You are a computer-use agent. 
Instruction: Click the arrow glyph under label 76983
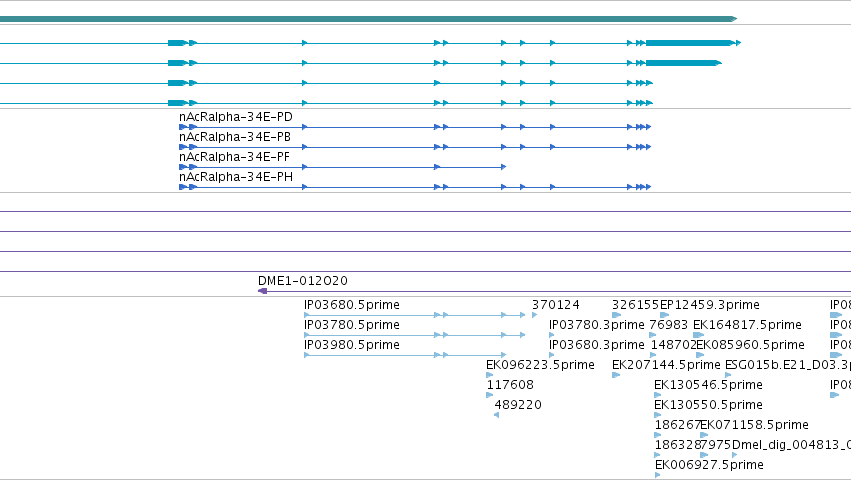[652, 335]
